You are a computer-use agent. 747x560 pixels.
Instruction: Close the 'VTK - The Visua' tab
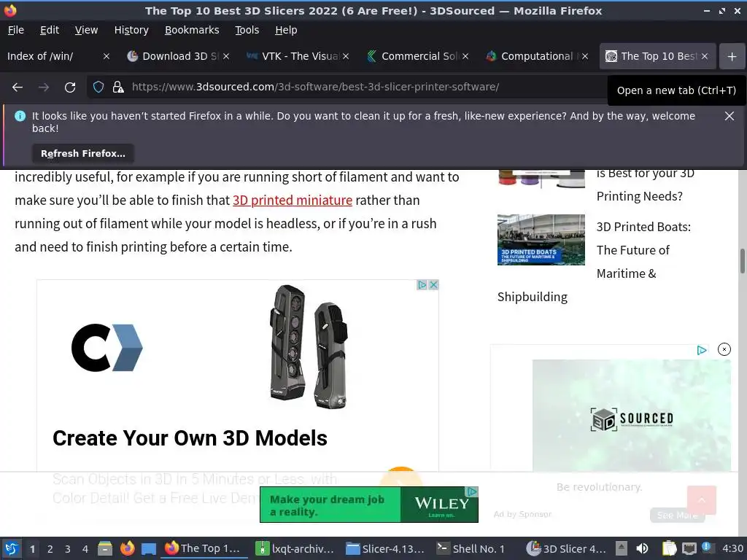coord(346,56)
